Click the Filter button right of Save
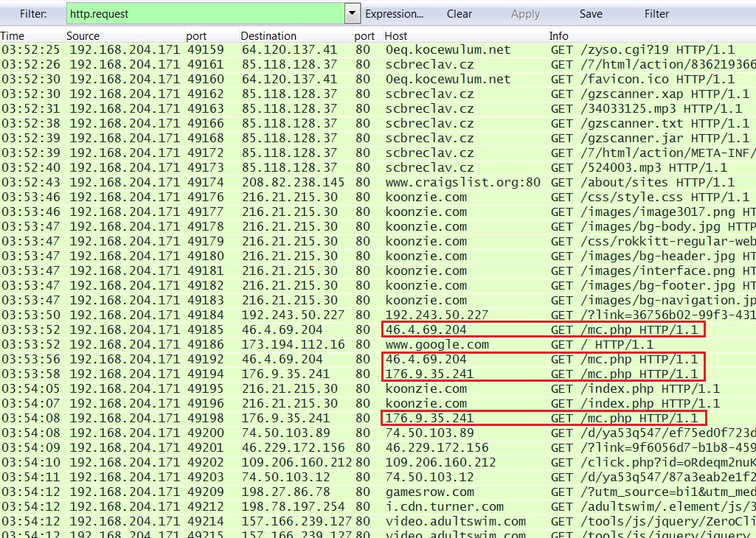 tap(656, 13)
